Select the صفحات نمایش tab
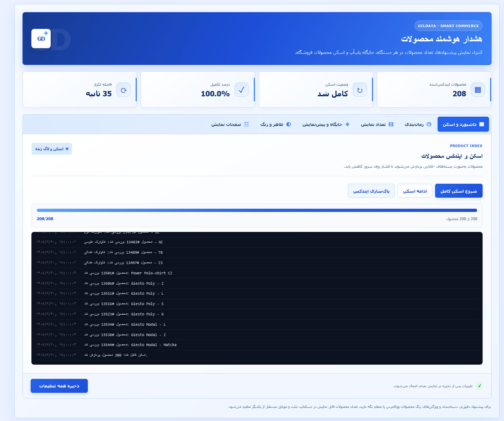The height and width of the screenshot is (421, 504). point(230,125)
